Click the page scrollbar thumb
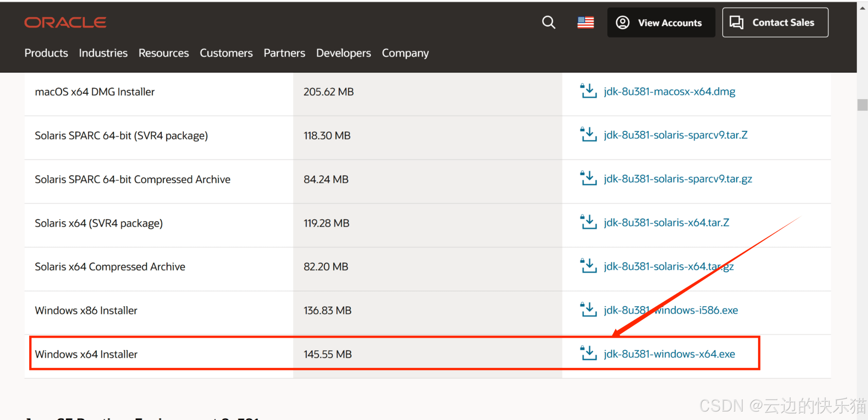Viewport: 868px width, 420px height. click(x=862, y=105)
